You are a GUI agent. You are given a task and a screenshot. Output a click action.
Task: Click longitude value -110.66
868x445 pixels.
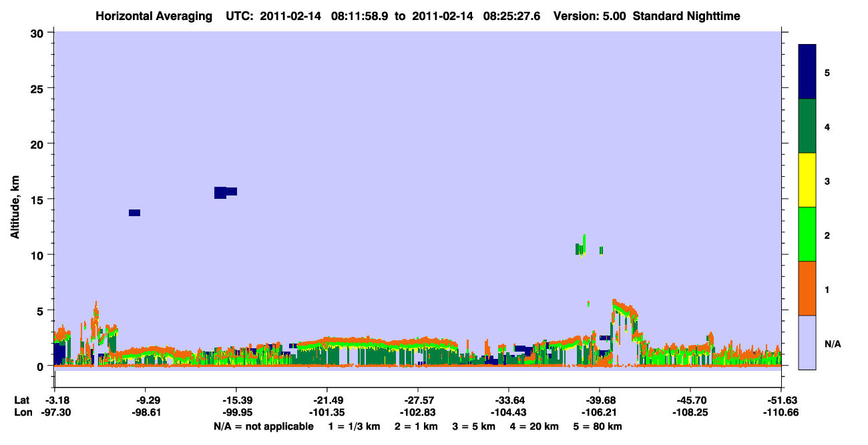tap(781, 412)
